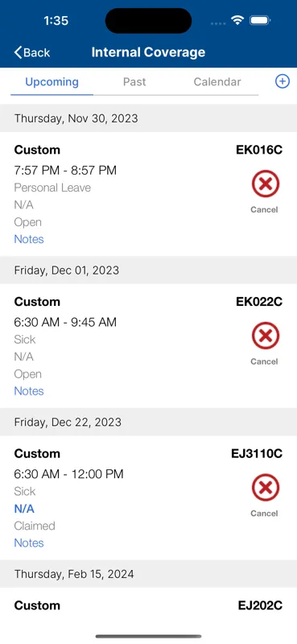Tap the Internal Coverage title
297x644 pixels.
[148, 52]
